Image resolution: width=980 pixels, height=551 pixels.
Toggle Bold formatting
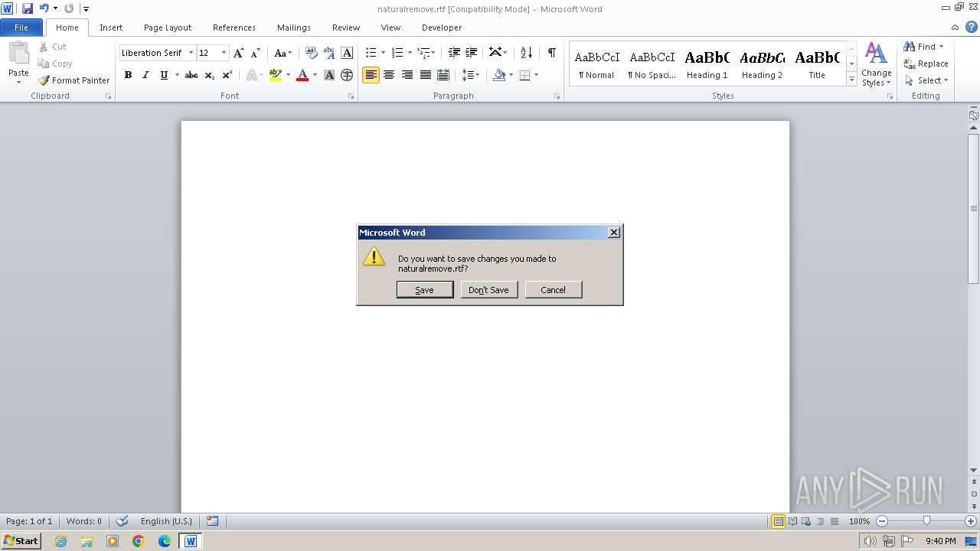pyautogui.click(x=128, y=75)
